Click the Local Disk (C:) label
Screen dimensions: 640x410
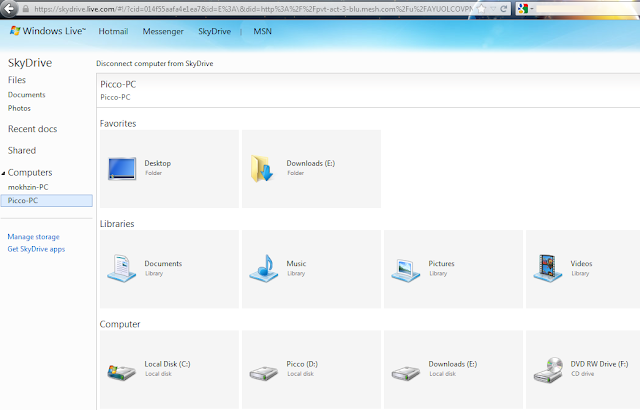[x=167, y=364]
